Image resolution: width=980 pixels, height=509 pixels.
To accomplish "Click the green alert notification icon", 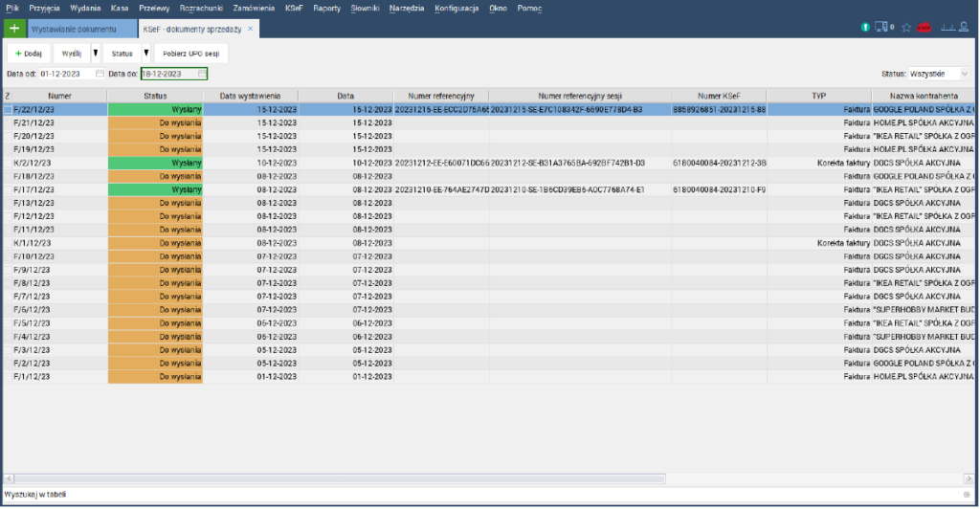I will 865,28.
